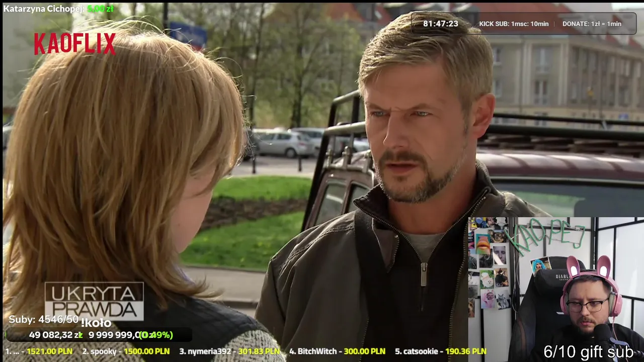Click the "KICK SUB: 1msc: 10min" label
Screen dimensions: 644x362
pyautogui.click(x=514, y=24)
